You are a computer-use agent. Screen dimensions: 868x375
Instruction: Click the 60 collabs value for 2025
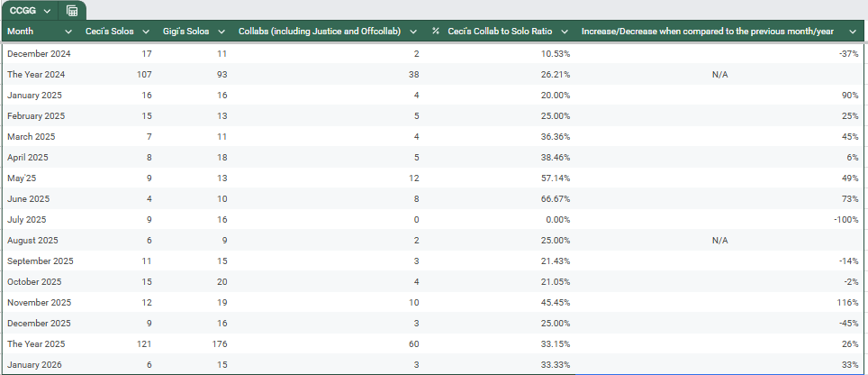[x=413, y=344]
